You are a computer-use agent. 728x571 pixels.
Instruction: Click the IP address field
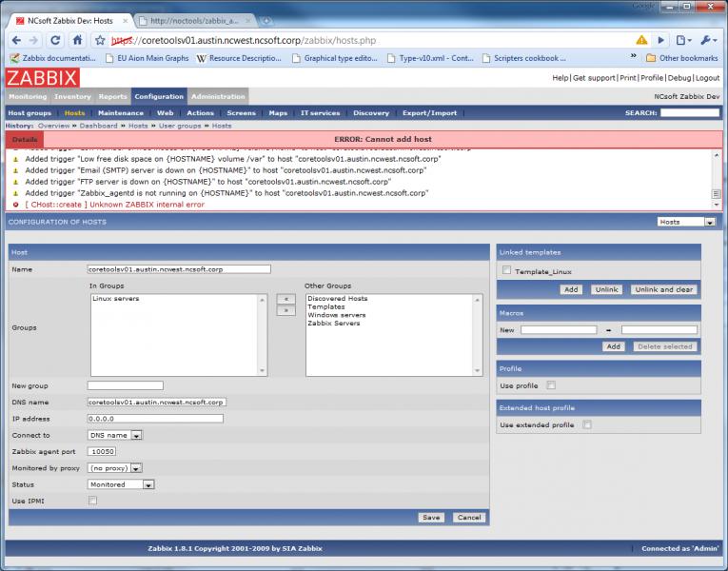coord(155,419)
